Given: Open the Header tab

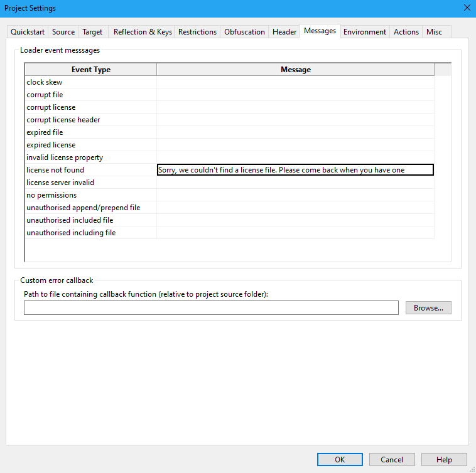Looking at the screenshot, I should click(284, 32).
